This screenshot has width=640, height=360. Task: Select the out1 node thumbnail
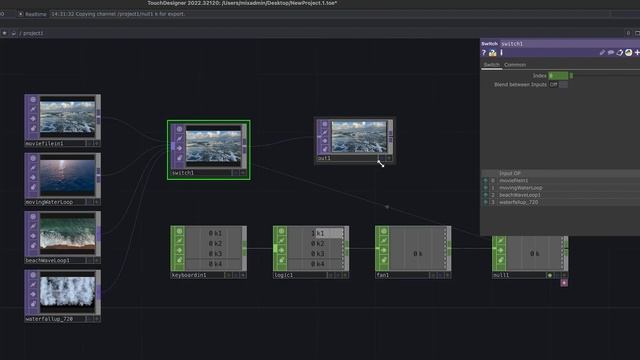coord(359,136)
